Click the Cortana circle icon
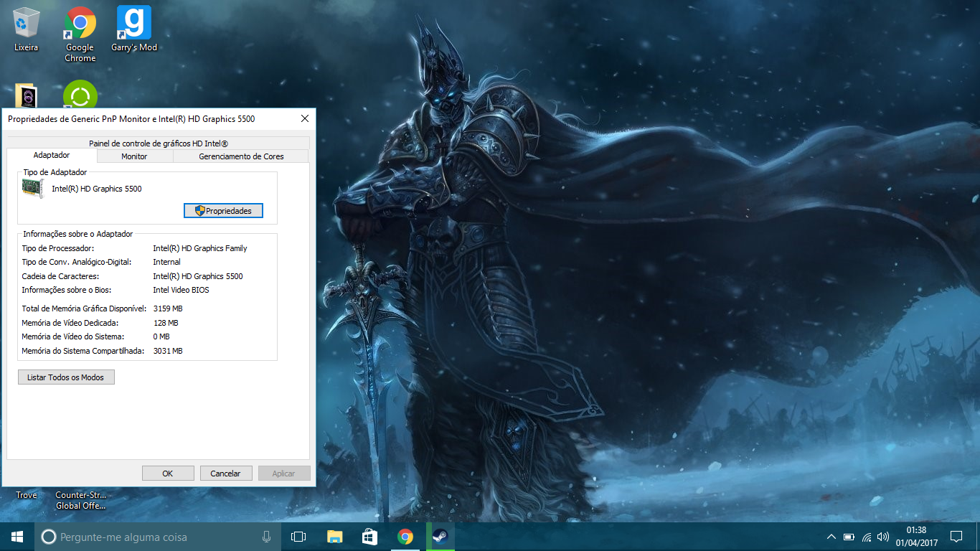Screen dimensions: 980x551 [x=49, y=537]
